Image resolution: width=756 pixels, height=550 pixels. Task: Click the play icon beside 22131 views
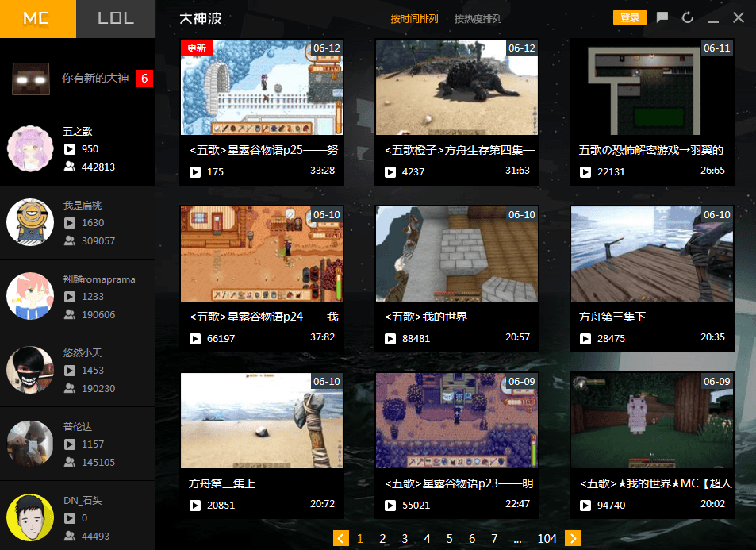point(585,171)
